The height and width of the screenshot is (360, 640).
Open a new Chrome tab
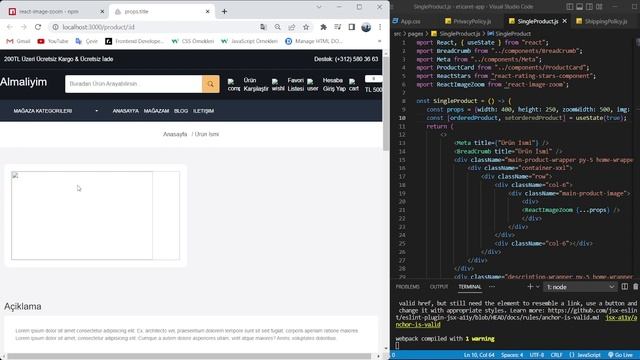pyautogui.click(x=224, y=11)
